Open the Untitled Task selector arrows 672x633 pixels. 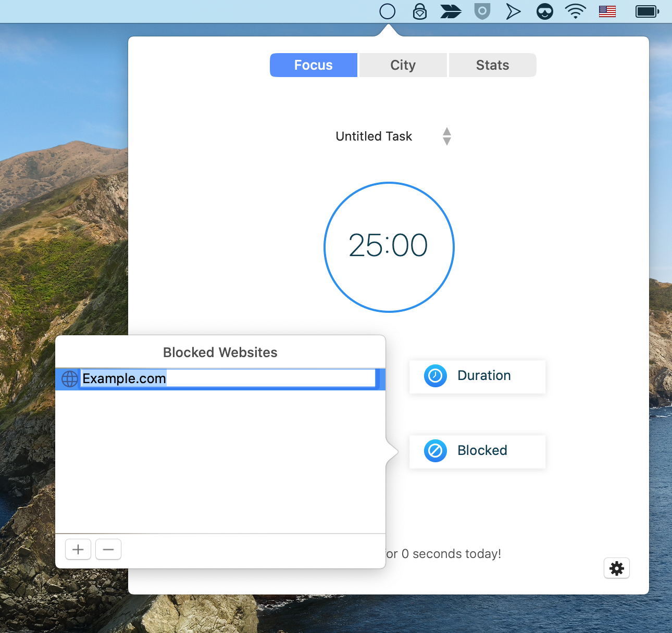click(x=447, y=136)
